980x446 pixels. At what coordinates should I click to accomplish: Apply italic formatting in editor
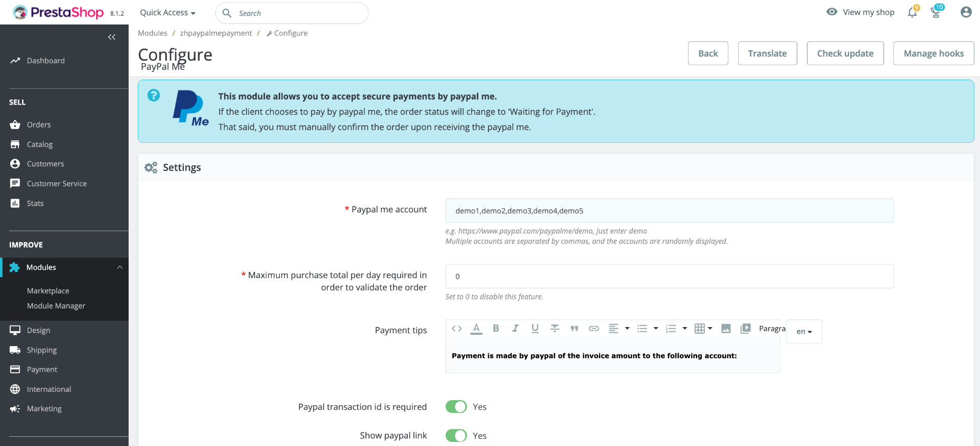[x=516, y=329]
